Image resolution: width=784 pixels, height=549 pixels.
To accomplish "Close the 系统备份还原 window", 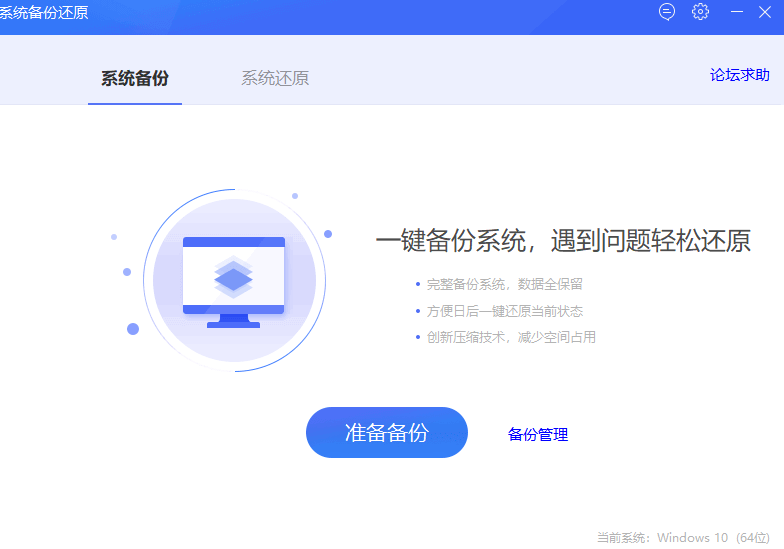I will point(765,12).
